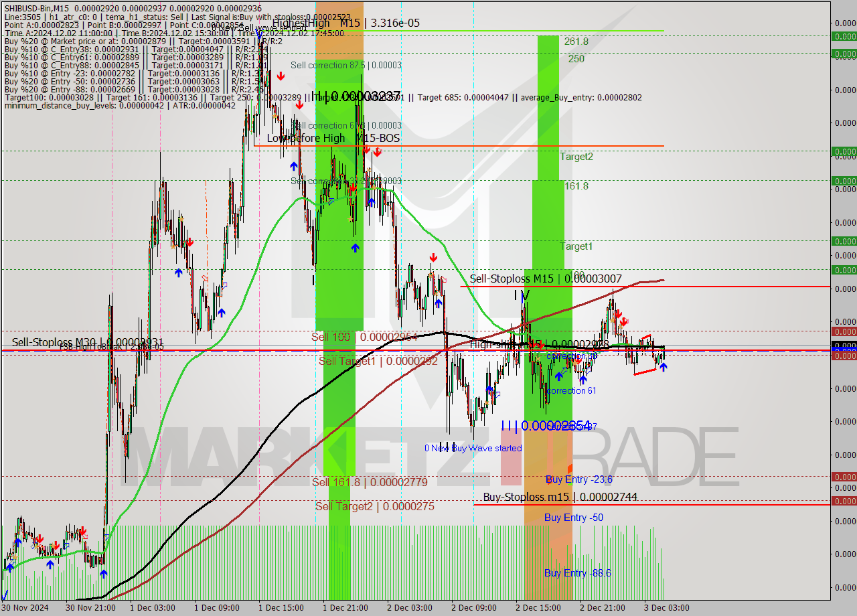Click the 'Target2' fib label
The width and height of the screenshot is (857, 616).
tap(576, 157)
